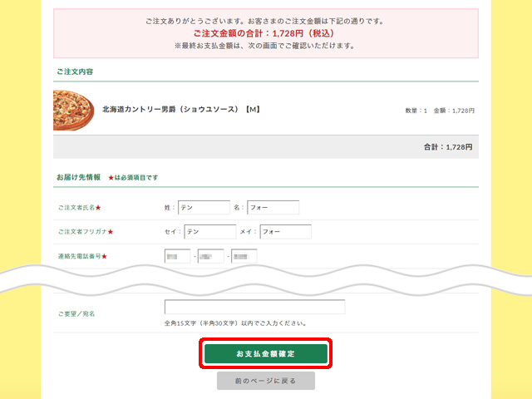Click the ご注文ありがとうございます message text
The image size is (532, 399).
(x=264, y=21)
